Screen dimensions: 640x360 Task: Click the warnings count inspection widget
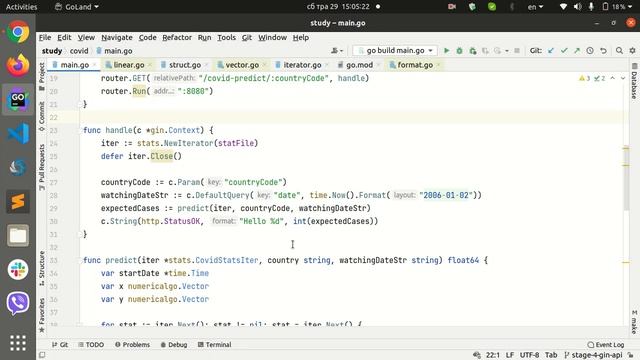(592, 78)
